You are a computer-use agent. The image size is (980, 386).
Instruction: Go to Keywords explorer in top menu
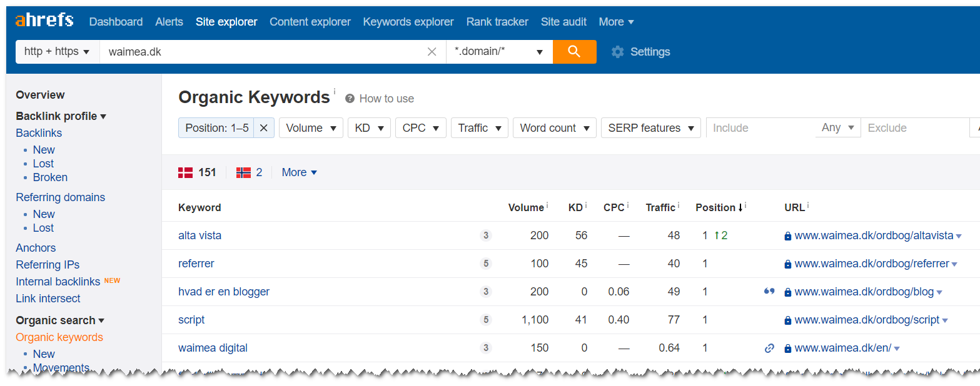click(x=408, y=22)
